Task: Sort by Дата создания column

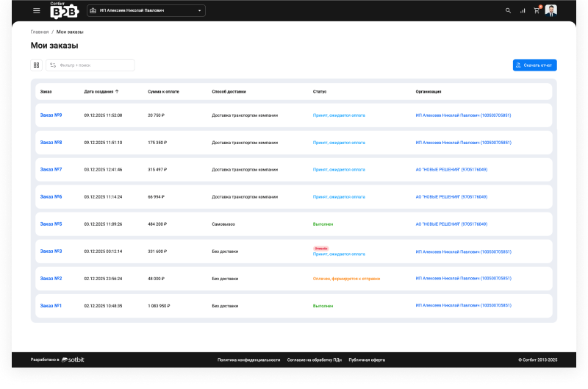Action: point(101,92)
